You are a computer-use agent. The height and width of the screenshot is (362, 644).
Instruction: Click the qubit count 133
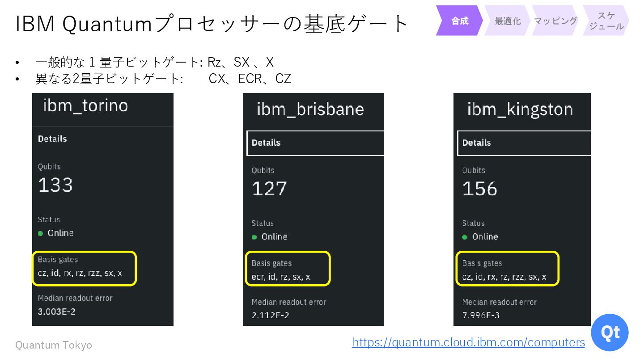click(55, 185)
